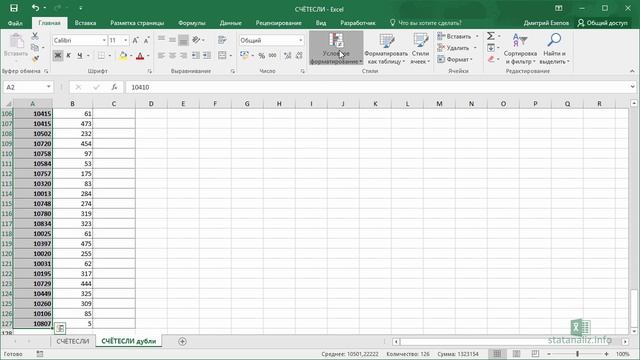
Task: Apply yellow fill color to cells
Action: coord(122,56)
